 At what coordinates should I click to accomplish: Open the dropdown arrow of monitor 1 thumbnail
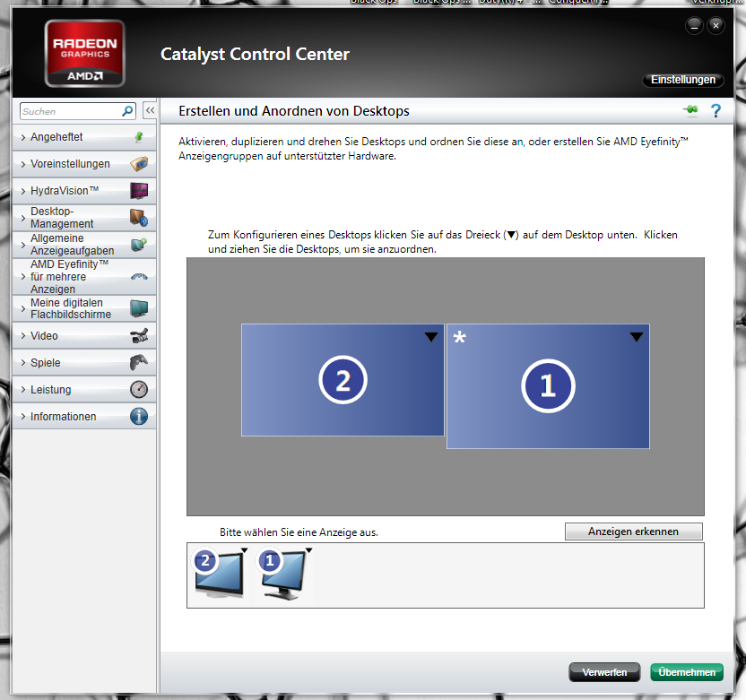(x=308, y=550)
